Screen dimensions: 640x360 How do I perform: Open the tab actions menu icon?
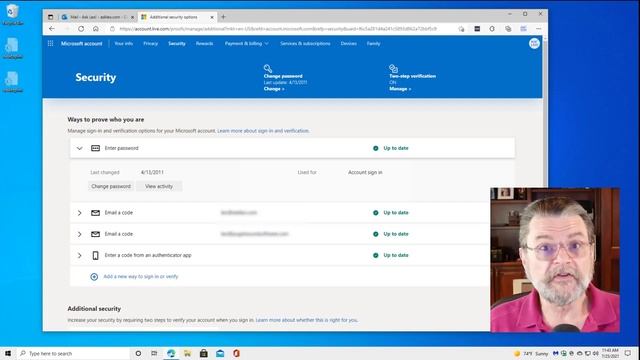(x=51, y=17)
